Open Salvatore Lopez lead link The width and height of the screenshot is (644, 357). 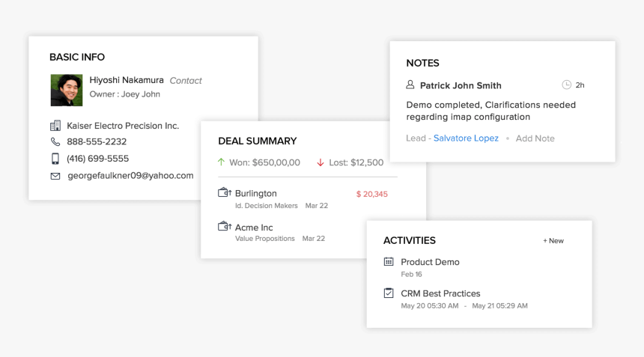click(x=466, y=138)
